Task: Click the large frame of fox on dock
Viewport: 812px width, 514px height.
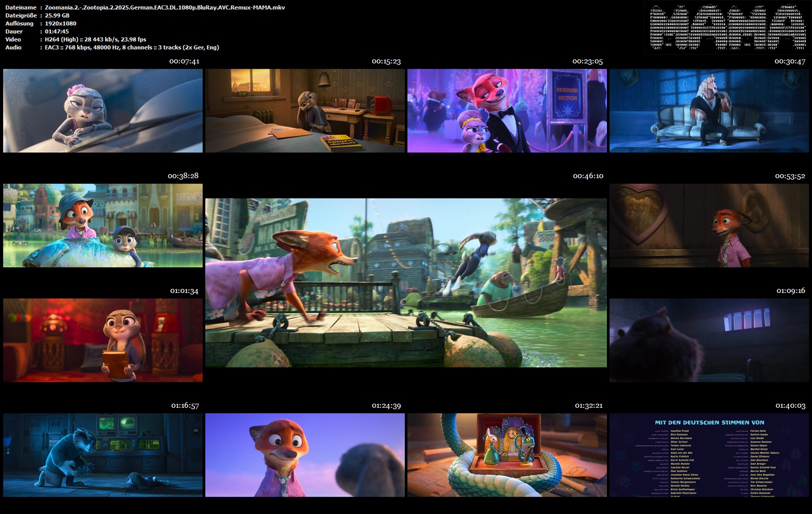Action: coord(406,283)
